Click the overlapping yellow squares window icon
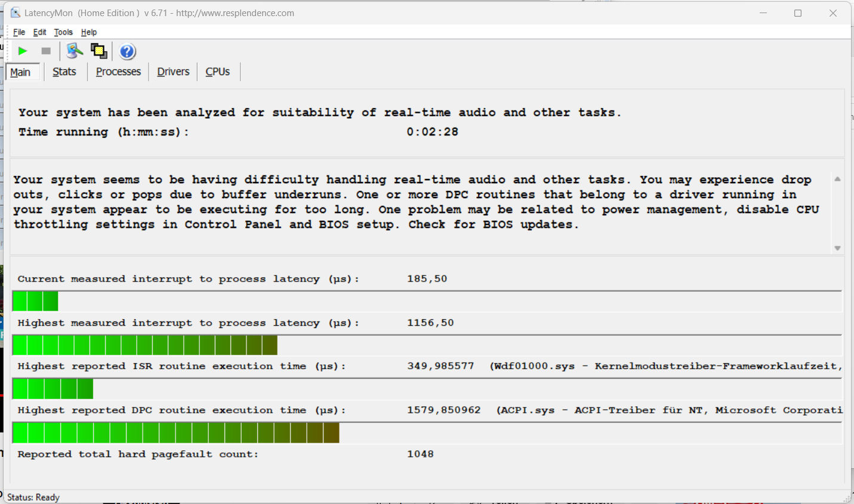 [99, 51]
